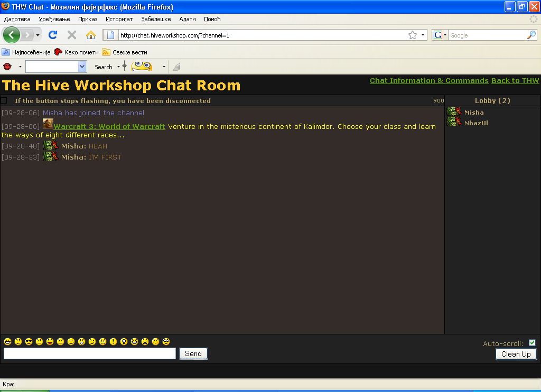
Task: Open Chat Information & Commands link
Action: coord(429,80)
